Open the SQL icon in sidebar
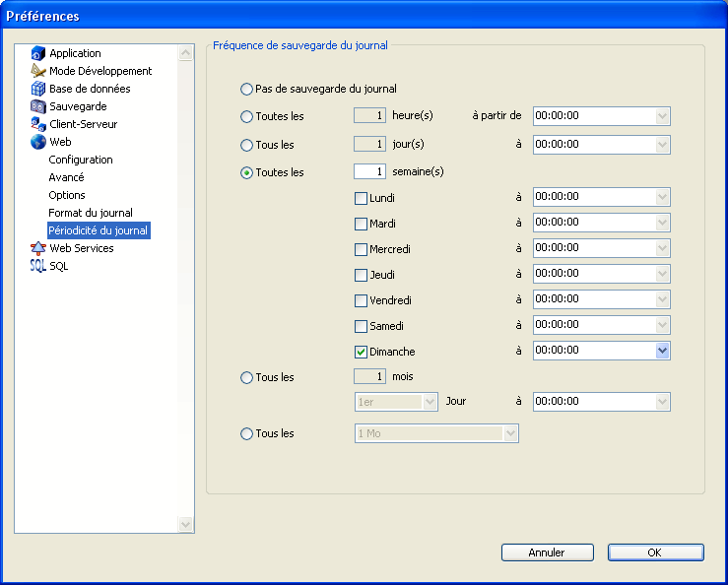 (x=38, y=266)
